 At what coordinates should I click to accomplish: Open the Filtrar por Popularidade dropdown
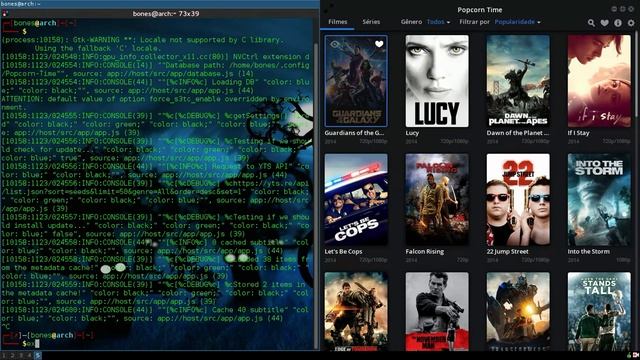coord(517,22)
